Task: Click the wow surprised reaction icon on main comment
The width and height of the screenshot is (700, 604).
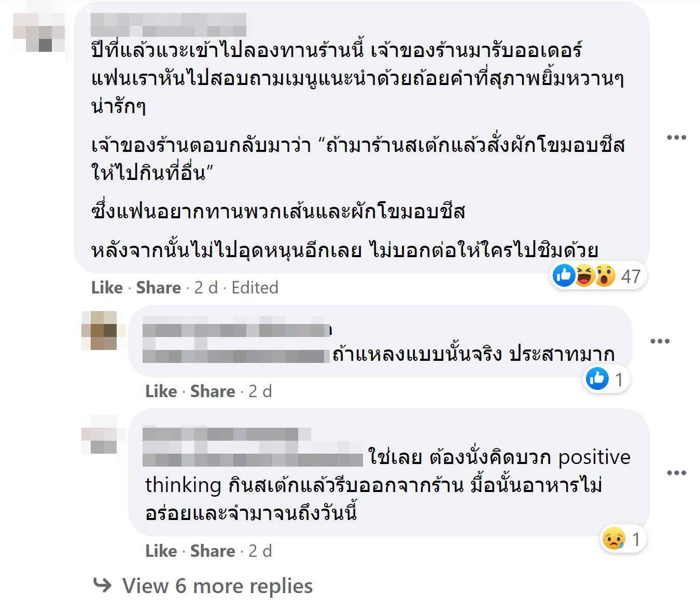Action: click(x=605, y=276)
